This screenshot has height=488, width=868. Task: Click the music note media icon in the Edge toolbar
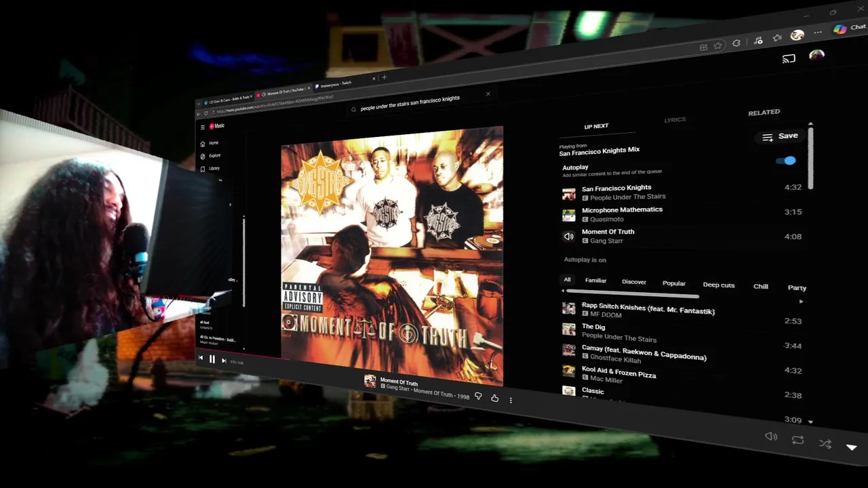click(757, 41)
